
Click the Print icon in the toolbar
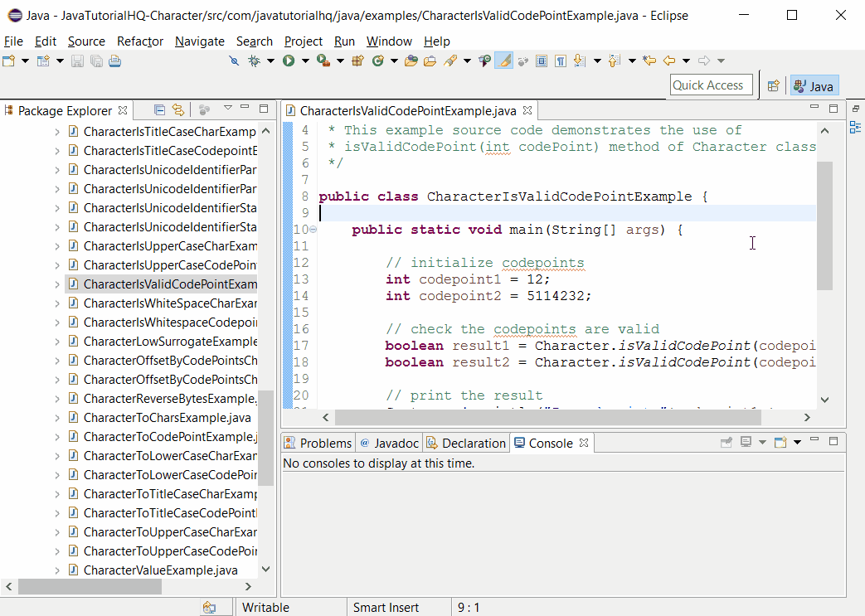tap(114, 61)
